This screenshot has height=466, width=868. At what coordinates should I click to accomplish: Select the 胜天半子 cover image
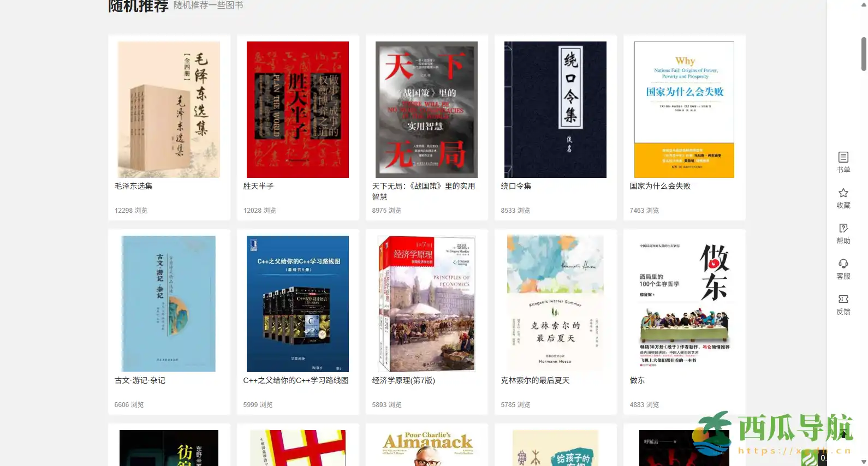click(298, 110)
